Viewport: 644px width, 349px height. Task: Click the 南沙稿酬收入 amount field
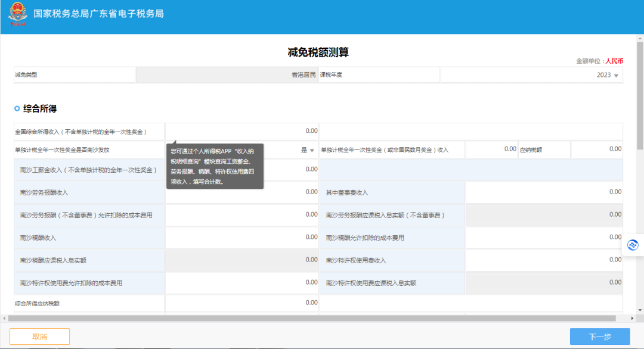click(x=242, y=238)
